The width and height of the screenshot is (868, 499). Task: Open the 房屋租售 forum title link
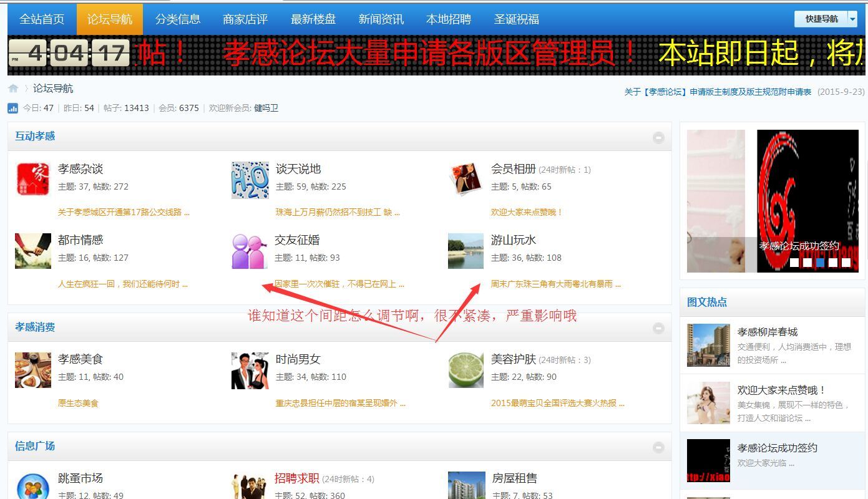(514, 478)
